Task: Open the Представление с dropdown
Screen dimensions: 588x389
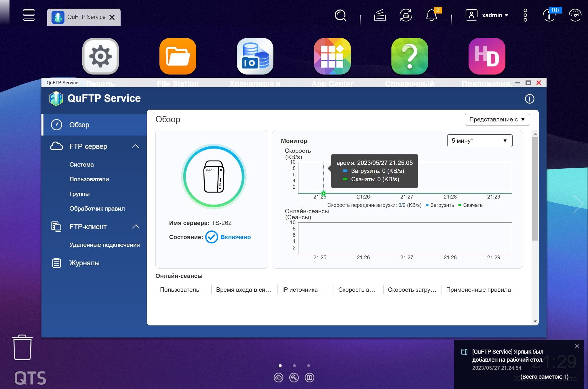Action: [x=497, y=119]
